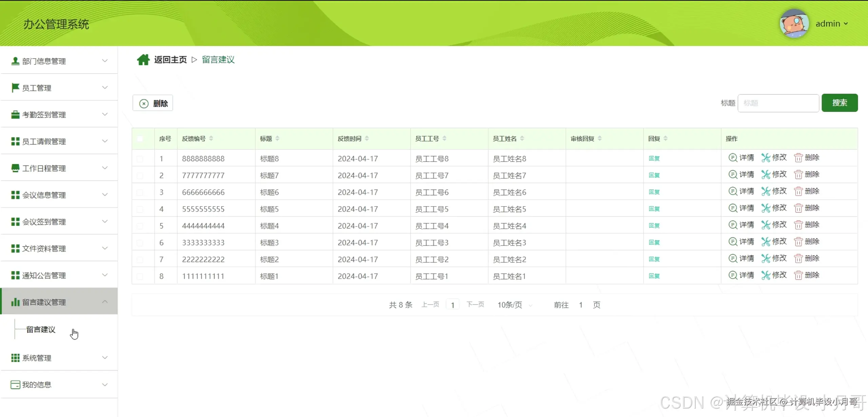Viewport: 868px width, 417px height.
Task: Click the modify tools icon for 标题7 row
Action: [766, 175]
